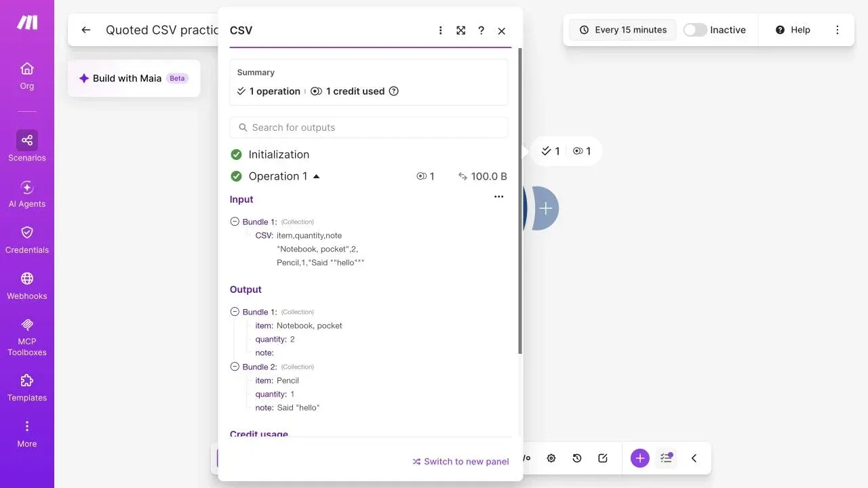Open CSV panel help question mark
Viewport: 868px width, 488px height.
[x=481, y=30]
